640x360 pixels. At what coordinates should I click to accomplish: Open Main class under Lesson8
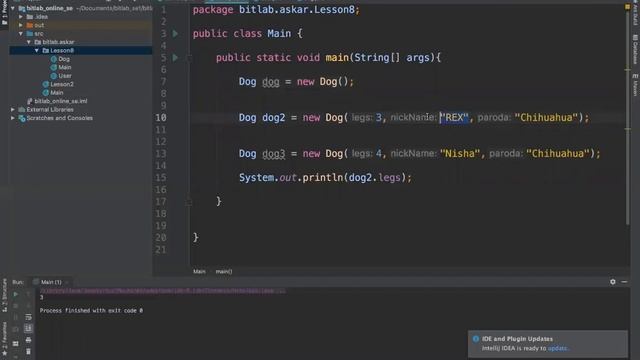(x=64, y=67)
